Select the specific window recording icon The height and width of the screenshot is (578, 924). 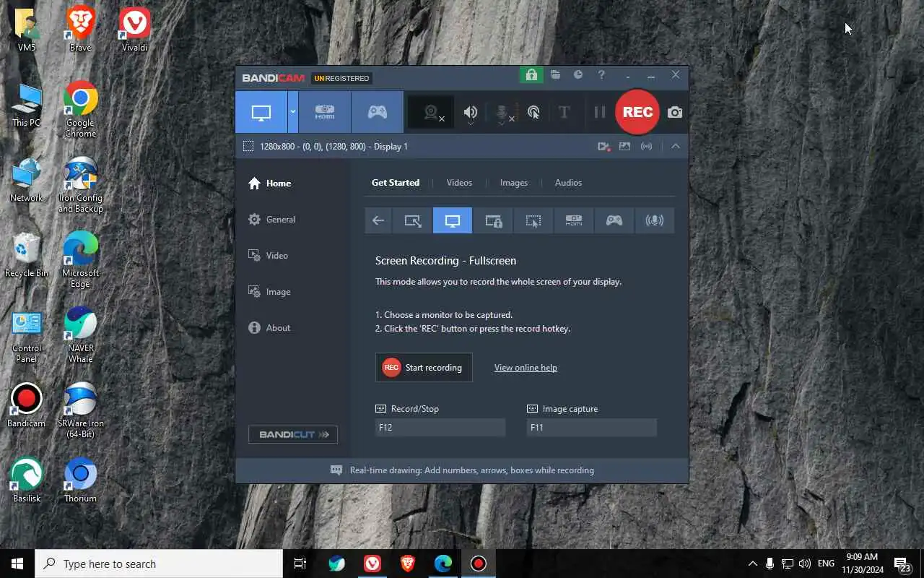click(x=493, y=220)
